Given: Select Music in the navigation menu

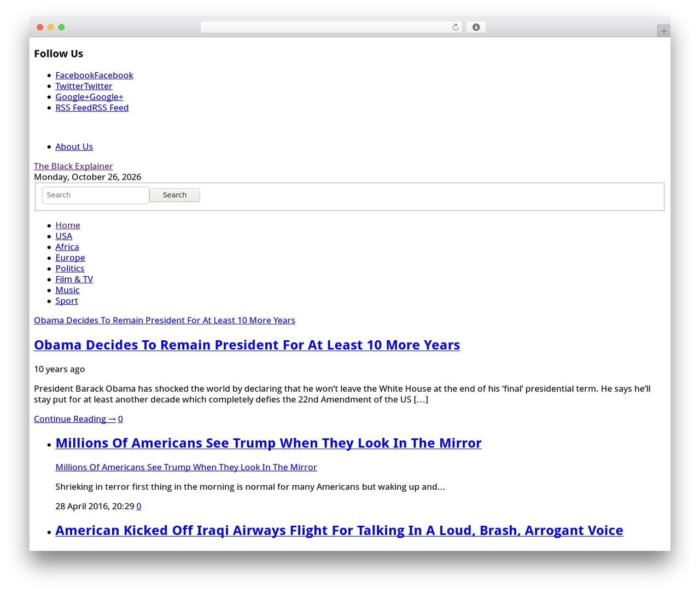Looking at the screenshot, I should click(x=67, y=290).
